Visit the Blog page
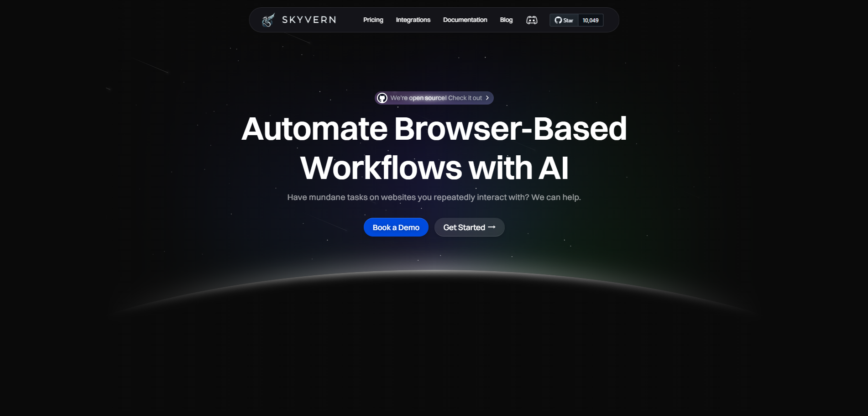Viewport: 868px width, 416px height. click(x=506, y=20)
